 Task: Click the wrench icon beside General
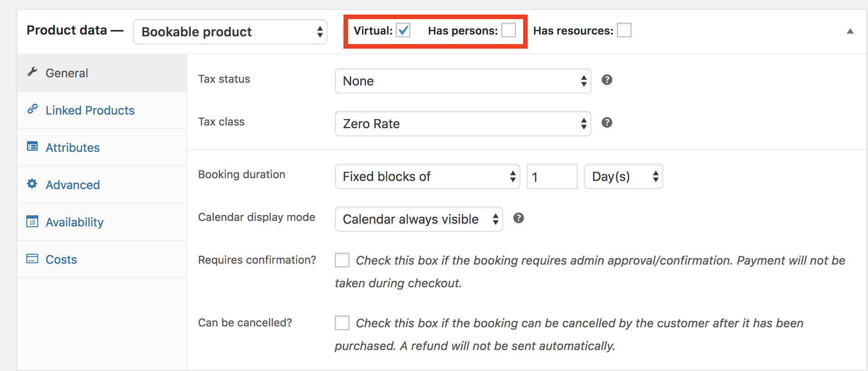[x=32, y=72]
